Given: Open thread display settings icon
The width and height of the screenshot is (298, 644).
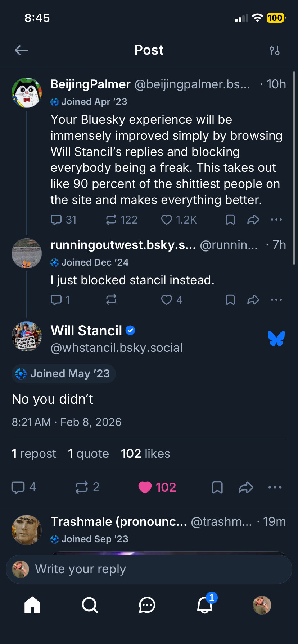Looking at the screenshot, I should pos(275,50).
